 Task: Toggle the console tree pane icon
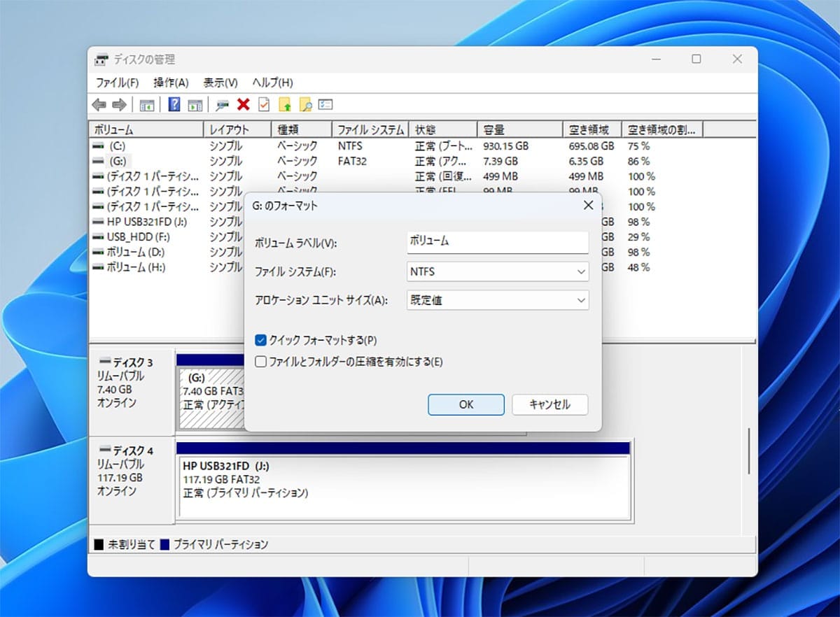point(148,105)
